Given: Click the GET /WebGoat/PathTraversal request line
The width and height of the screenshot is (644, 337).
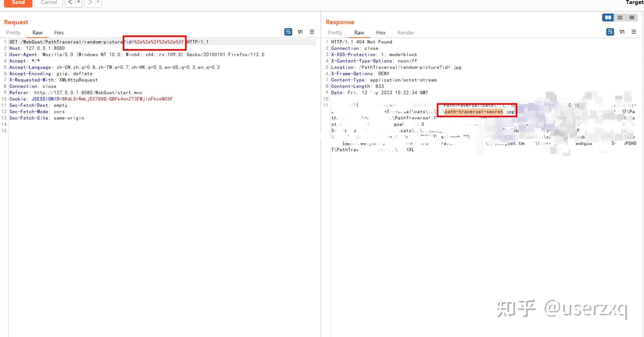Looking at the screenshot, I should pyautogui.click(x=109, y=42).
